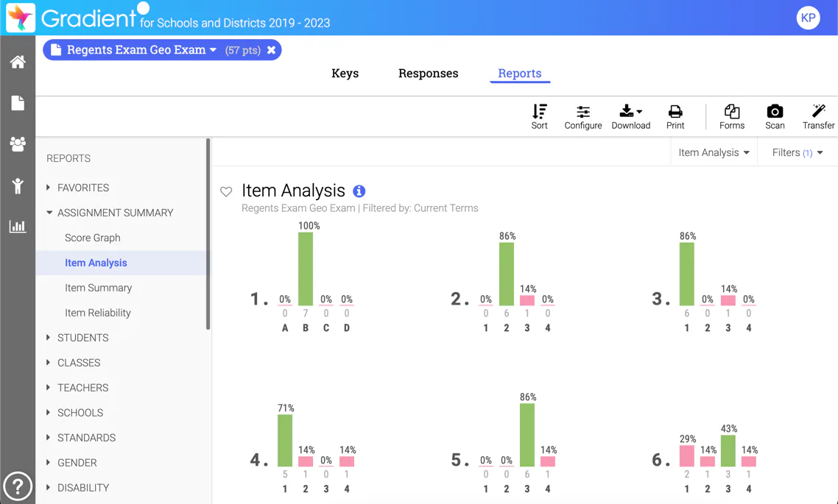Viewport: 838px width, 504px height.
Task: Open the Regents Exam Geo Exam dropdown
Action: point(213,49)
